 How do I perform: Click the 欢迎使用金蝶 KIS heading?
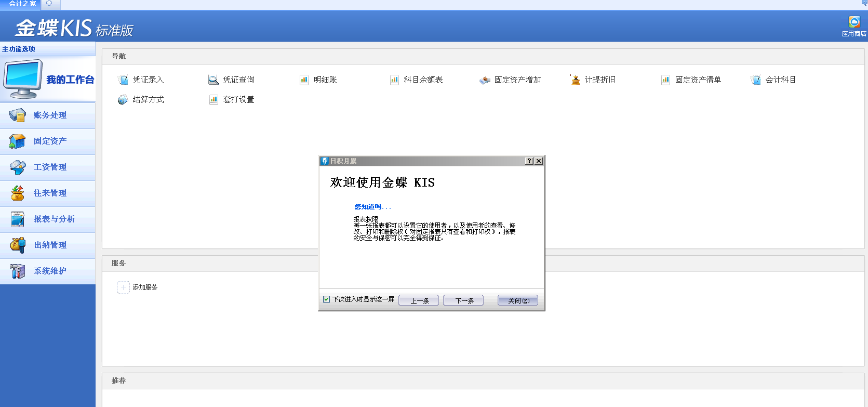point(382,182)
